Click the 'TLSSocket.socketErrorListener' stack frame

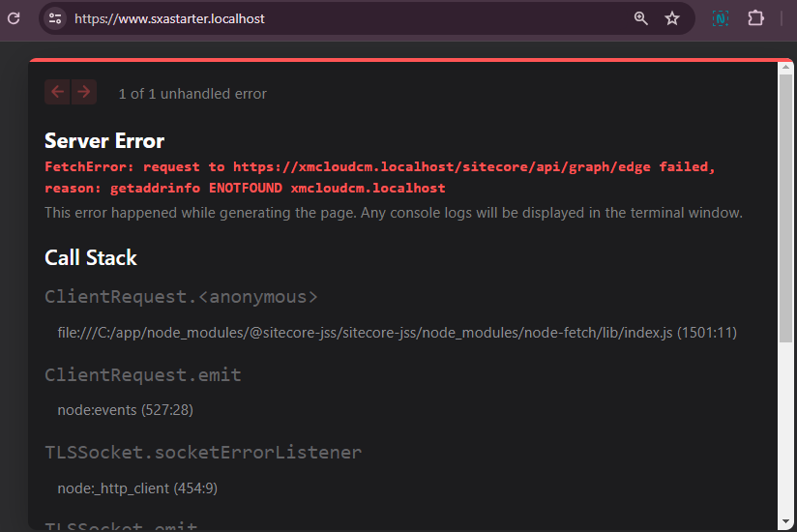[x=203, y=453]
